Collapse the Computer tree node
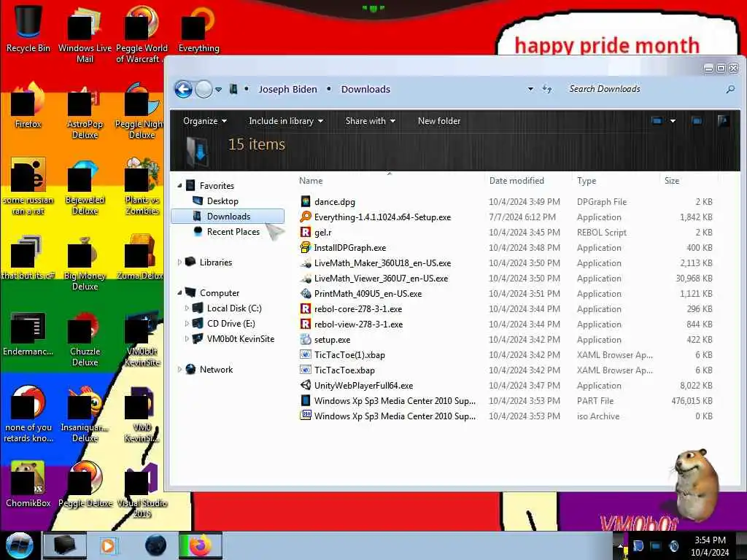 (179, 293)
